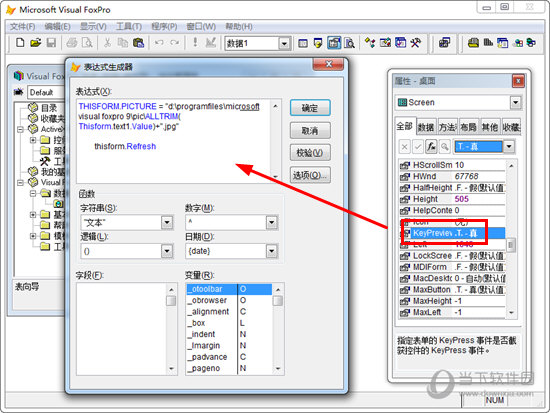
Task: Open the 日期(D) {date} dropdown
Action: pos(271,251)
